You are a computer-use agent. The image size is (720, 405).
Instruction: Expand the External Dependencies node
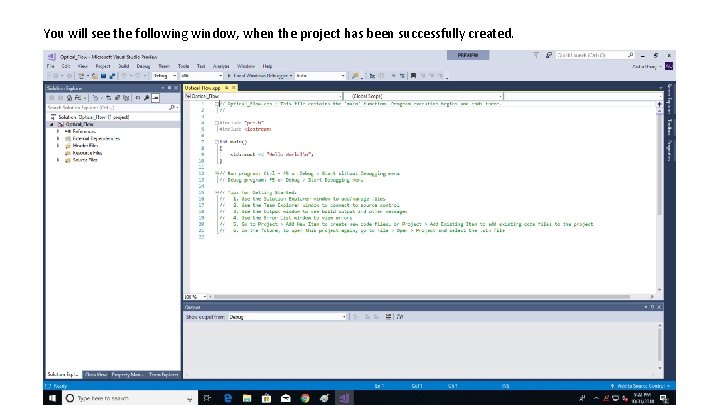click(x=58, y=138)
